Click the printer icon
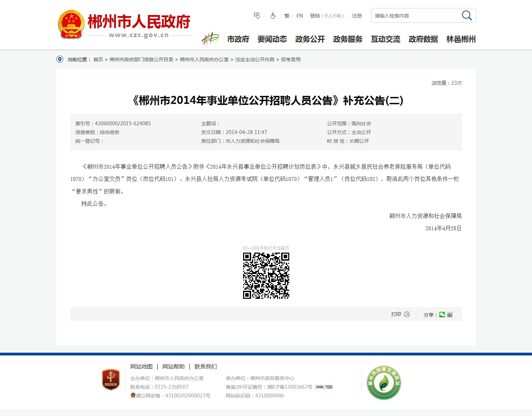This screenshot has width=532, height=416. (407, 314)
